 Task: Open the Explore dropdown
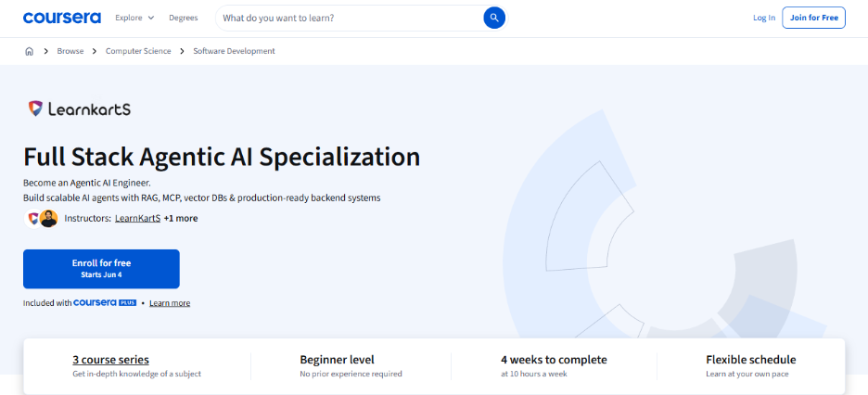pyautogui.click(x=134, y=18)
